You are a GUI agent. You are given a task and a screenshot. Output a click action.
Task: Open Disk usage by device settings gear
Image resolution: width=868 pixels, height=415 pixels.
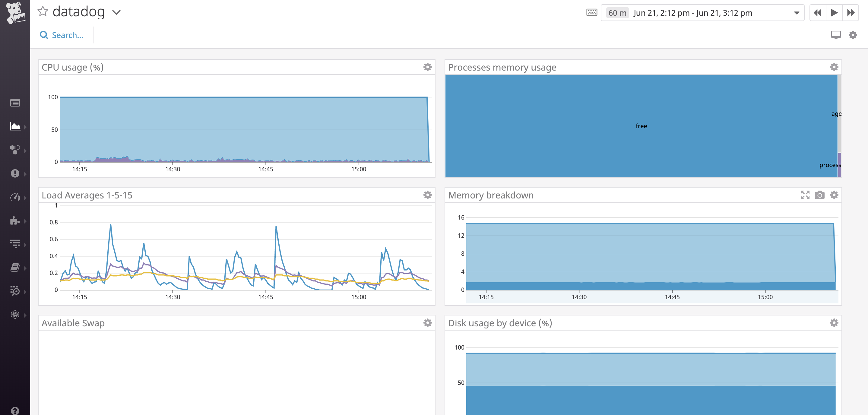click(834, 323)
